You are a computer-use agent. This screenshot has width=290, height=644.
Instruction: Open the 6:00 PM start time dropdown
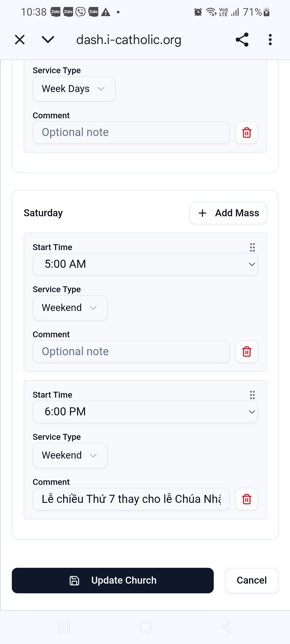tap(145, 412)
